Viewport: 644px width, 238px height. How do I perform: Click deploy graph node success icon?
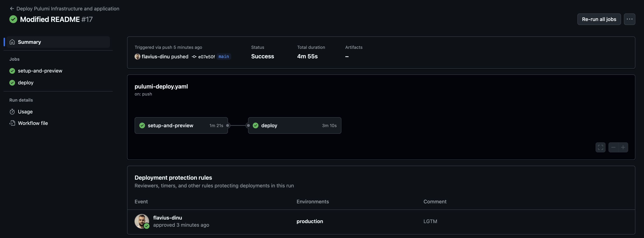[x=256, y=125]
